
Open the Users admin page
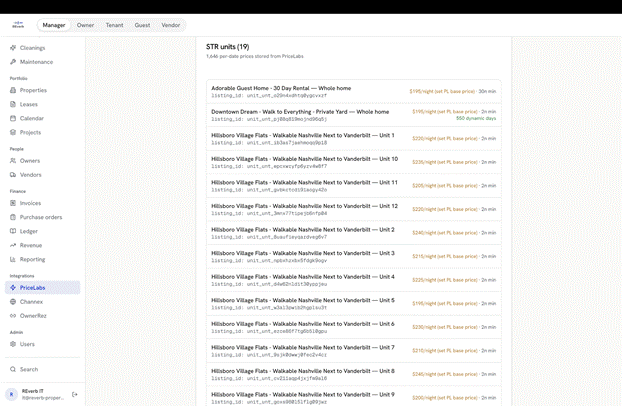pyautogui.click(x=42, y=344)
